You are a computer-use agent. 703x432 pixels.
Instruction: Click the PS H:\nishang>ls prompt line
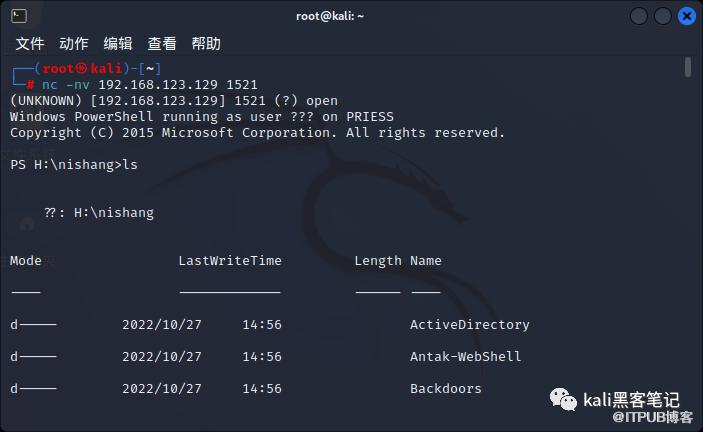[74, 165]
